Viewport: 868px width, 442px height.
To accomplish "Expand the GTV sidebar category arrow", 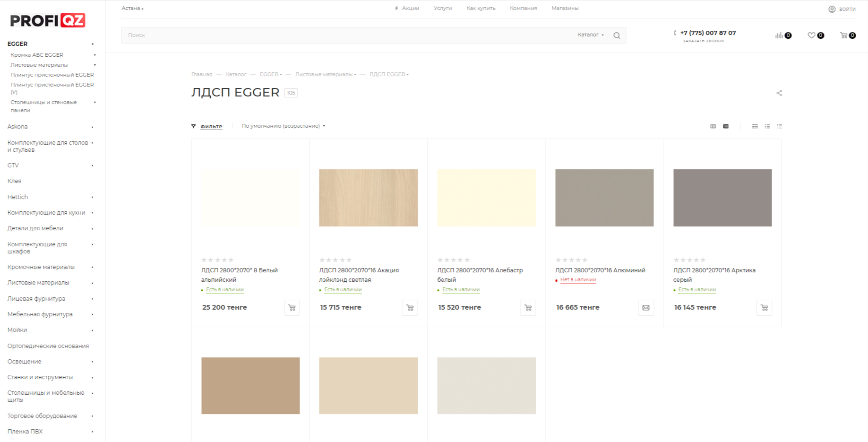I will point(92,165).
